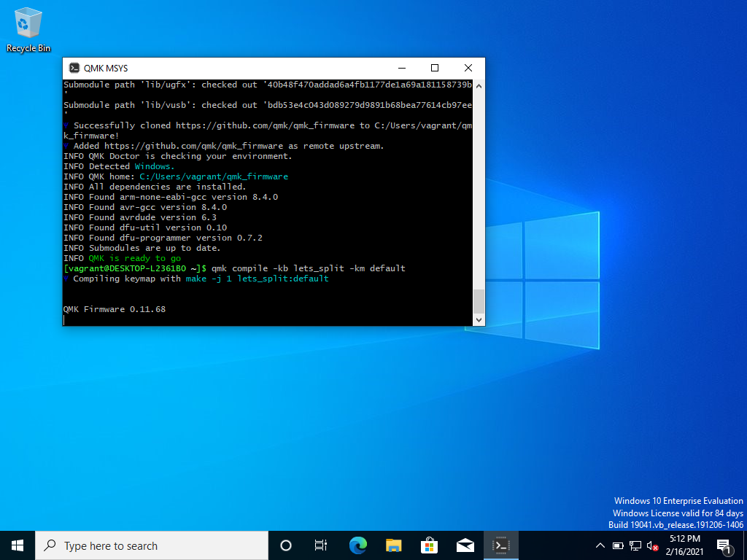747x560 pixels.
Task: Click the 'Successfully cloned' message line
Action: 268,131
